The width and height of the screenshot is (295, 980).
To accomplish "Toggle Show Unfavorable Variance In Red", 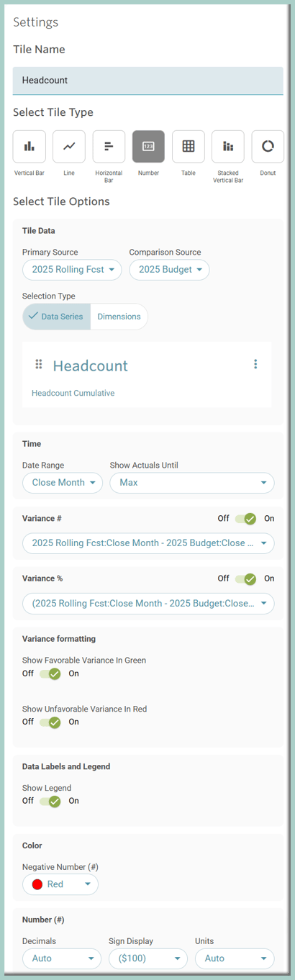I will (x=50, y=722).
